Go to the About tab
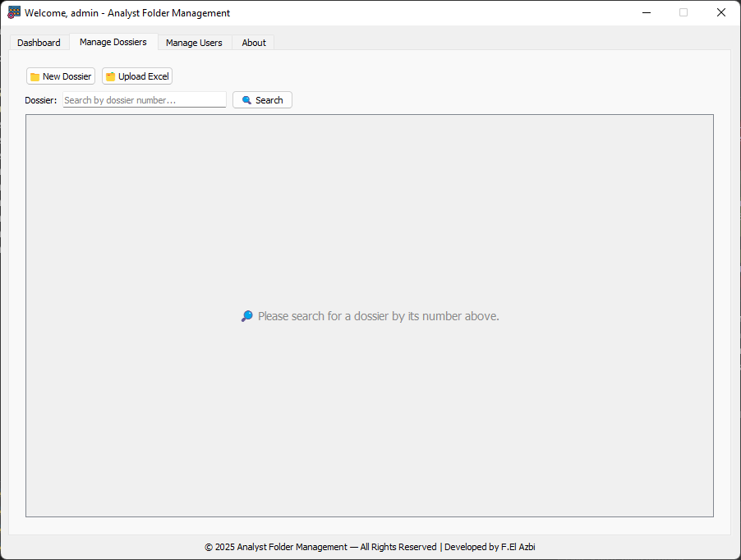This screenshot has width=741, height=560. pos(254,43)
